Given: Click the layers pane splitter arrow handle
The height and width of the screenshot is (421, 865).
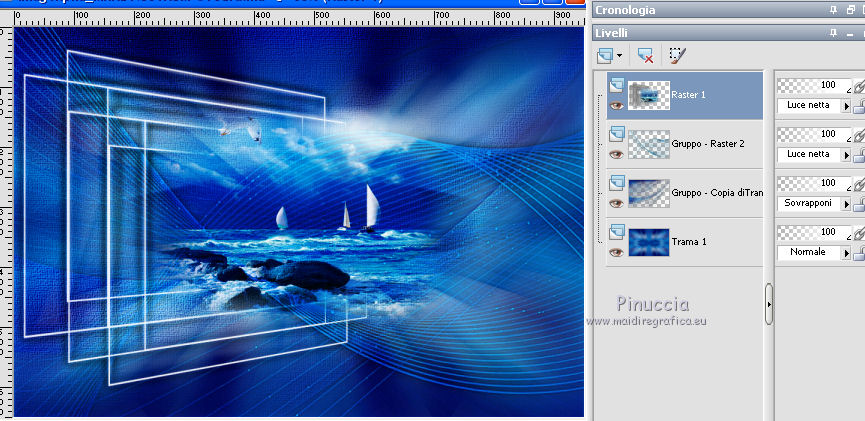Looking at the screenshot, I should pyautogui.click(x=769, y=304).
